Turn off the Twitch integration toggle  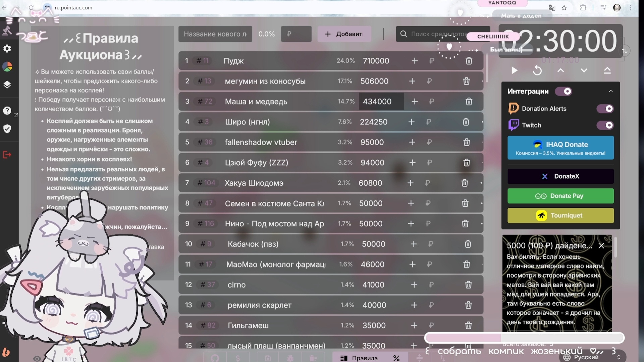[x=605, y=125]
